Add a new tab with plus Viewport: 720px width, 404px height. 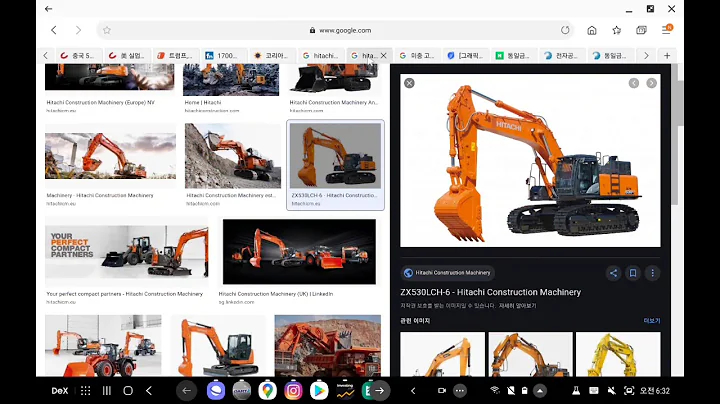tap(667, 56)
